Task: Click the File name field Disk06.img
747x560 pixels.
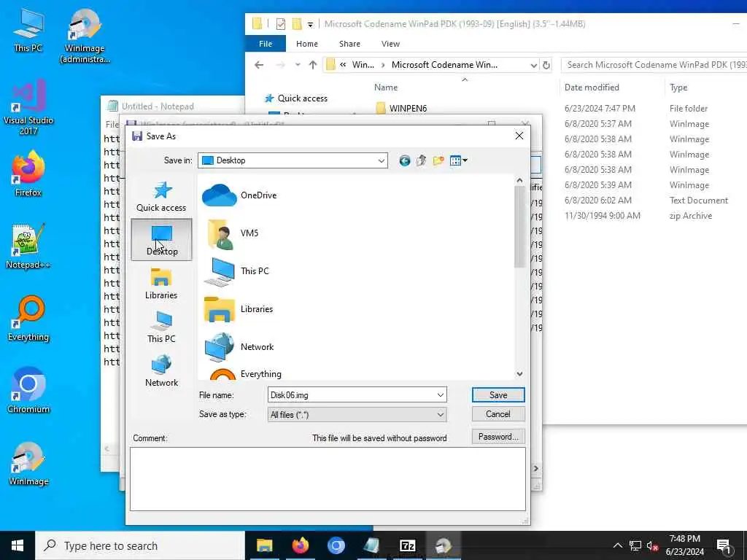Action: pos(351,395)
